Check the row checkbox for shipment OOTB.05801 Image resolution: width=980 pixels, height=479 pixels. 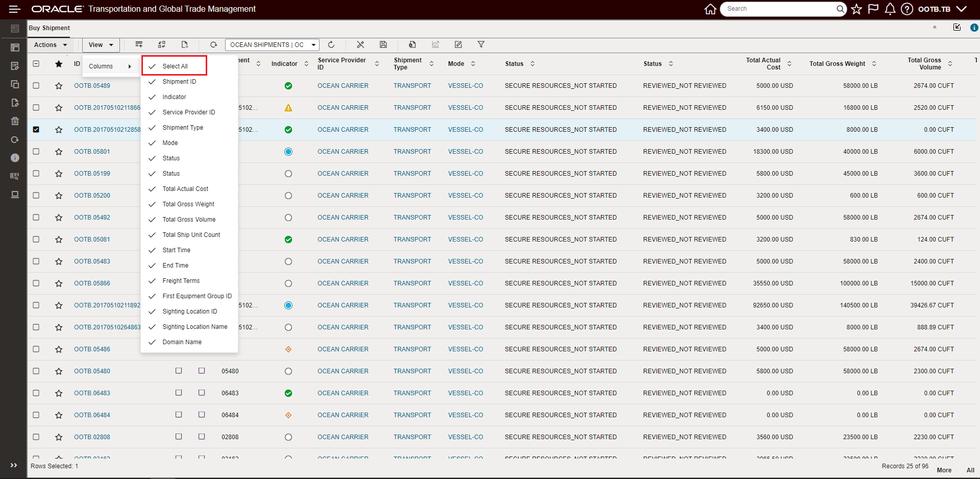(36, 151)
